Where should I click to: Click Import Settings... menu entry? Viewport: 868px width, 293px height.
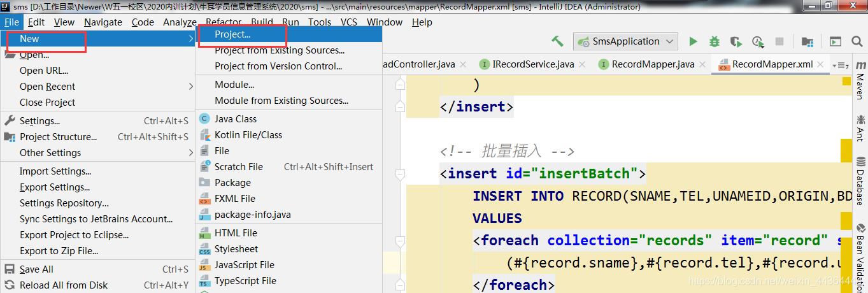pyautogui.click(x=98, y=171)
